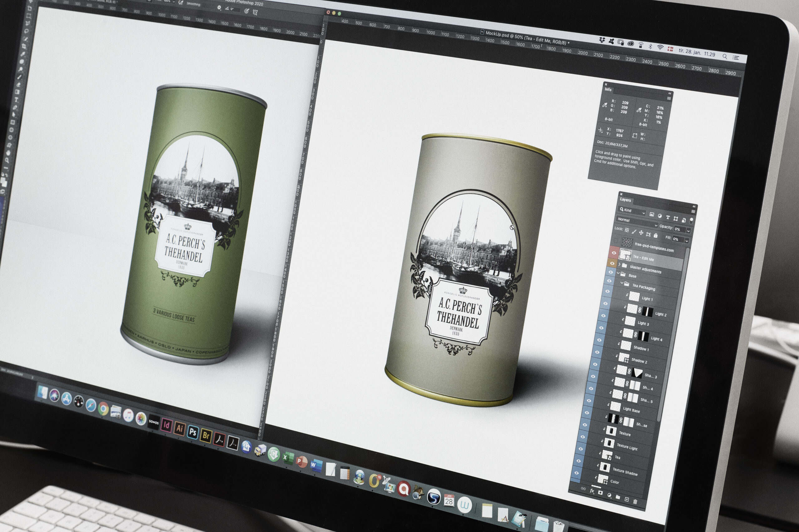Open Illustrator from the Dock
The image size is (799, 532).
[179, 428]
